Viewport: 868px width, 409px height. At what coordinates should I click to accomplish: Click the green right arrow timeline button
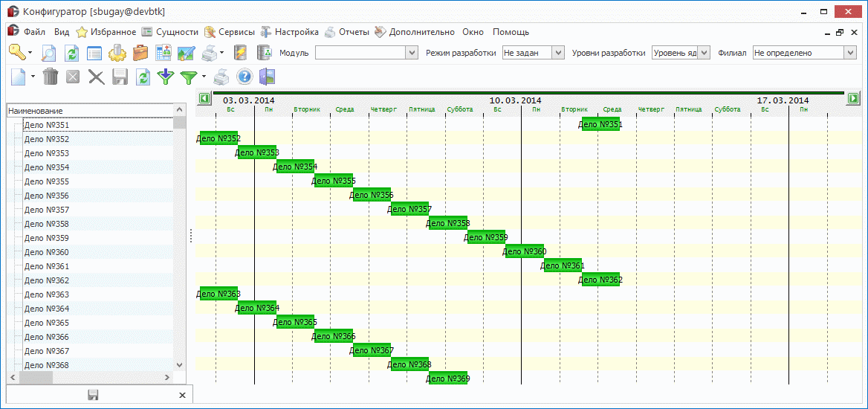pos(853,98)
